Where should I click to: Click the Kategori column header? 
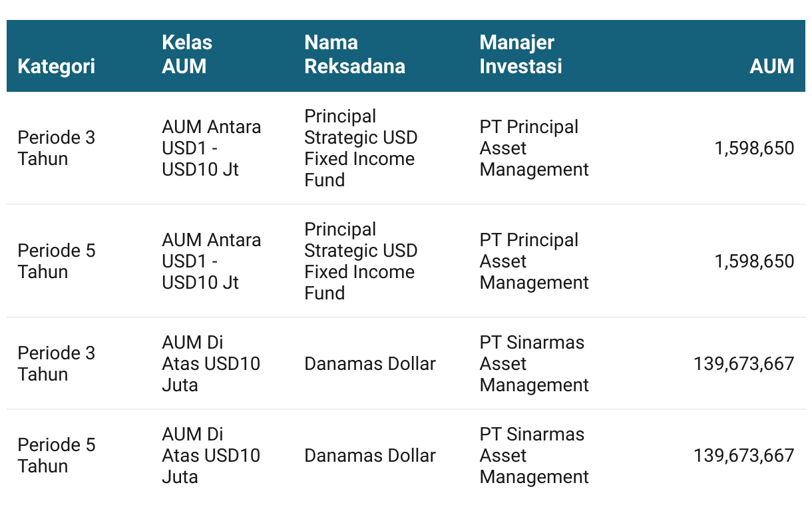(57, 67)
